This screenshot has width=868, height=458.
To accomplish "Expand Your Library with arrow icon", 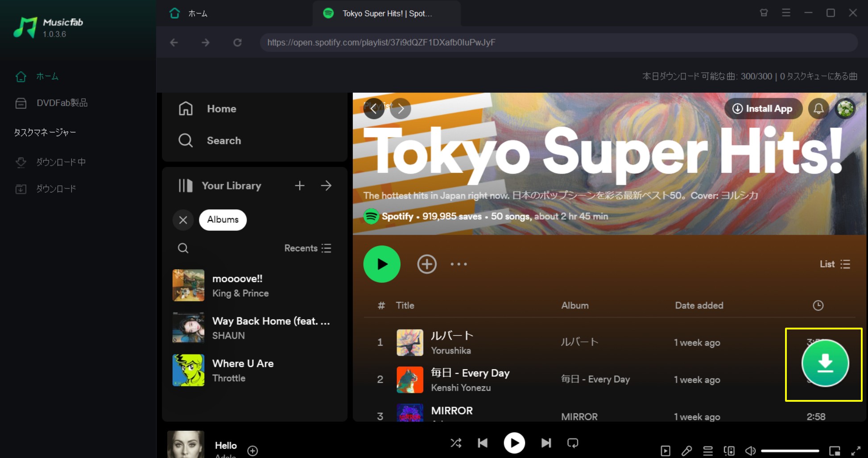I will (x=326, y=186).
